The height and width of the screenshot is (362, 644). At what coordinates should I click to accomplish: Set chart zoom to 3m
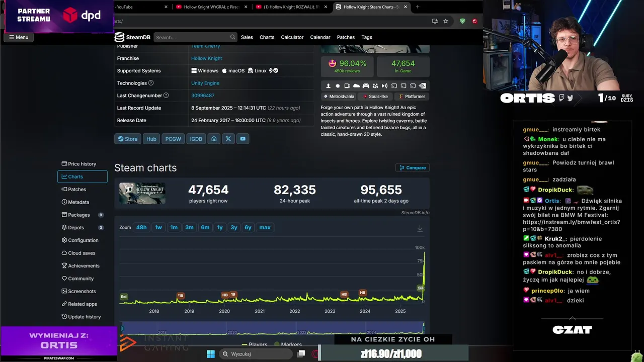[x=189, y=228]
